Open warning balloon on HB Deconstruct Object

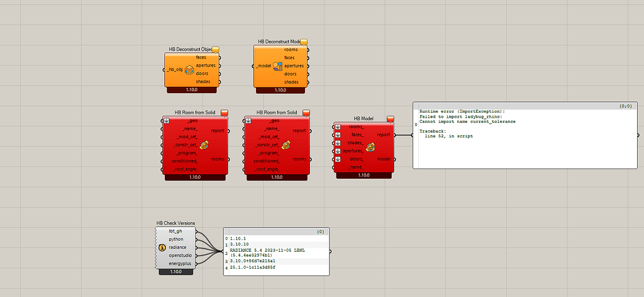pos(215,49)
